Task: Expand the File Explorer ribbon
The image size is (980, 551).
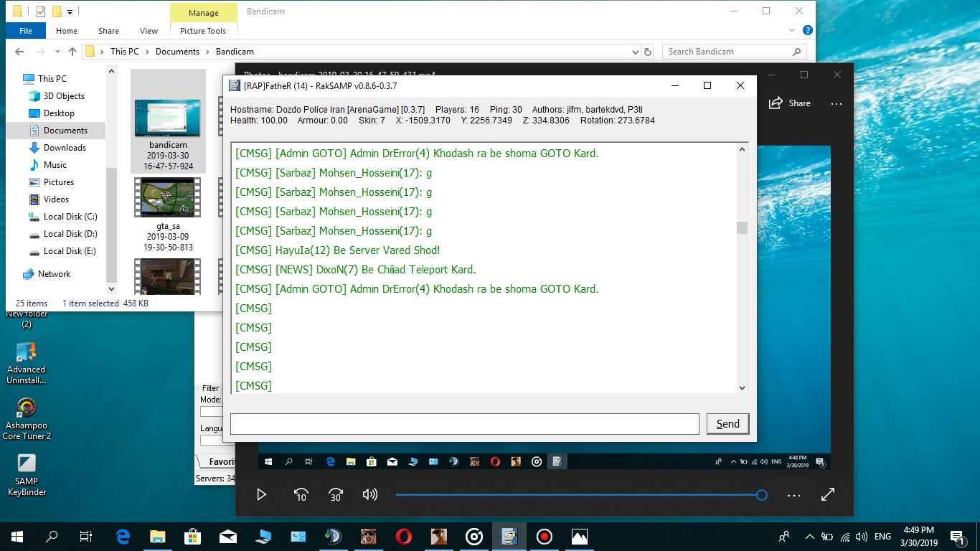Action: point(792,31)
